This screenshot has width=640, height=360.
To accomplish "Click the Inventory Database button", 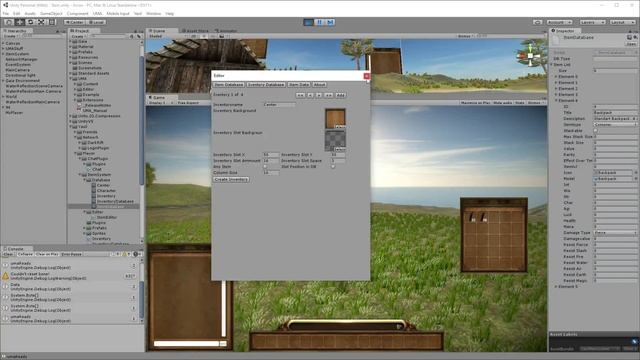I will pyautogui.click(x=266, y=84).
